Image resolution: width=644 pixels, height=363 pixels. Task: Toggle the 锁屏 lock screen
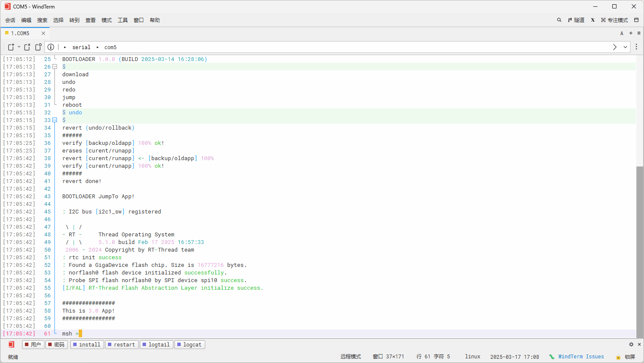pos(626,357)
